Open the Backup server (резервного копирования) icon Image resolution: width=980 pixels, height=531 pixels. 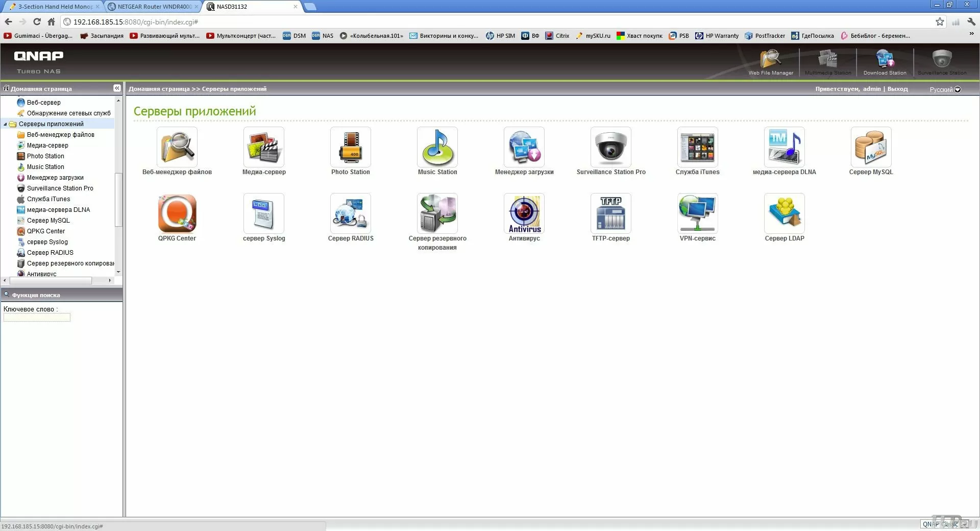pos(437,213)
